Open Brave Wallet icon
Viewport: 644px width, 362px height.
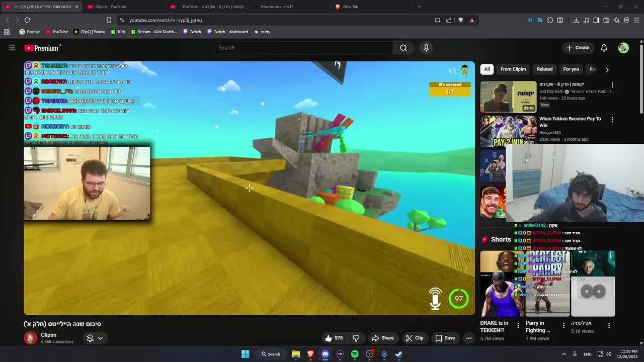[606, 20]
